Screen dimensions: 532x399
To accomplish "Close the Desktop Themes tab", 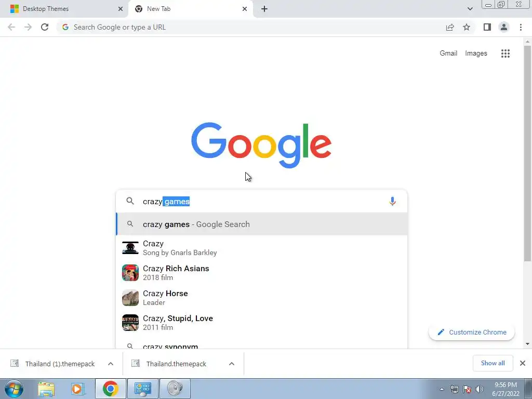I will click(121, 9).
